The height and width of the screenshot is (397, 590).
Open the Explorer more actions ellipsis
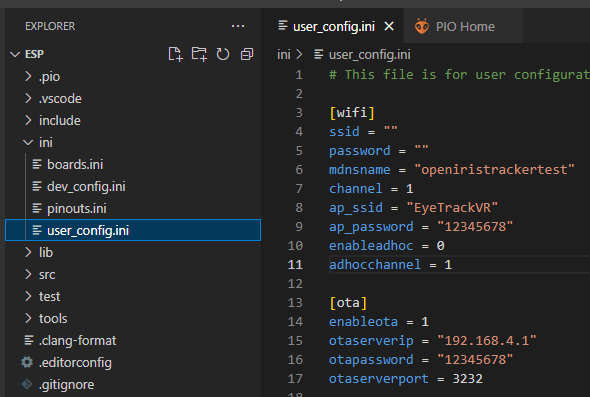(x=238, y=26)
